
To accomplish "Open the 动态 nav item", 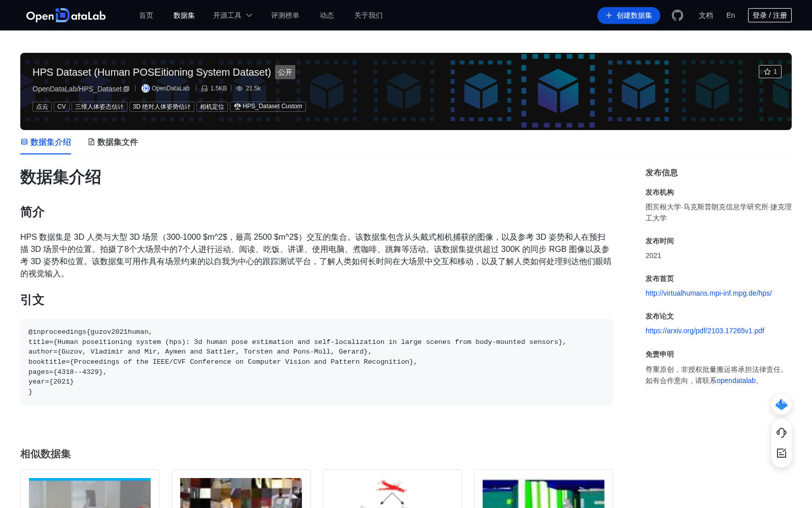I will pos(327,15).
